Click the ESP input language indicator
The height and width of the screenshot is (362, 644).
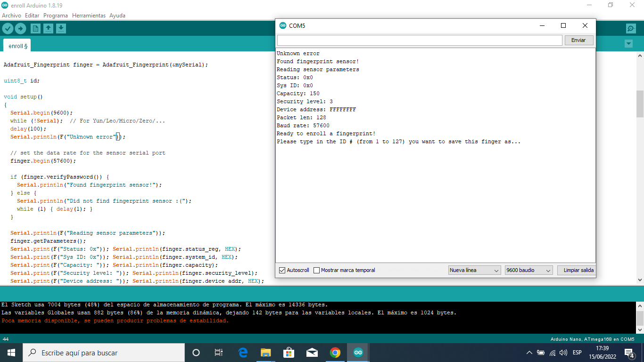(577, 353)
